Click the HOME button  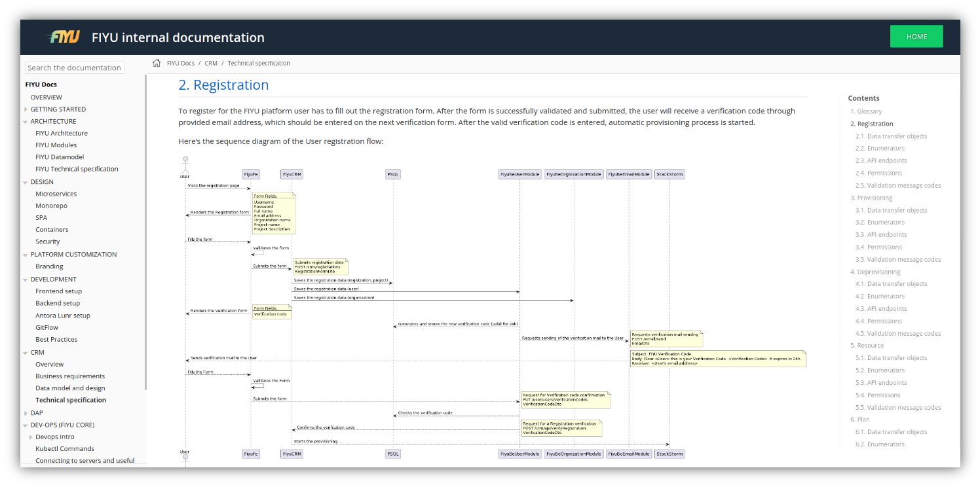click(916, 37)
